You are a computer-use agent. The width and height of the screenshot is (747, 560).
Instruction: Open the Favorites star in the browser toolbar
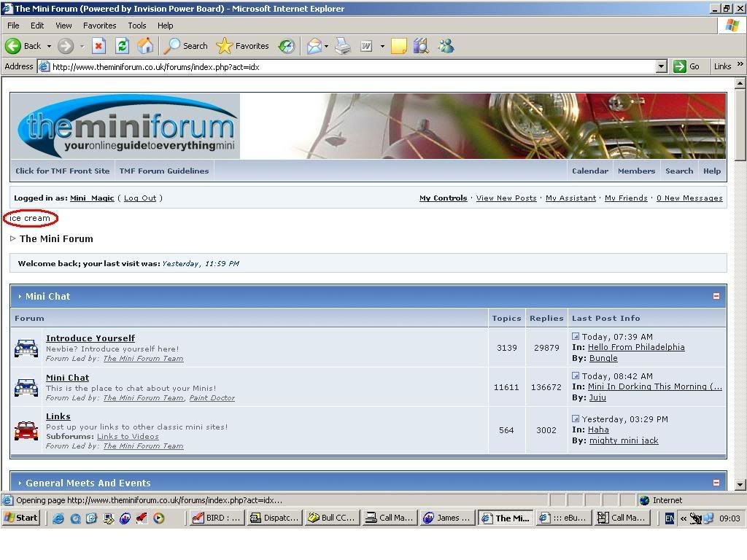coord(242,46)
